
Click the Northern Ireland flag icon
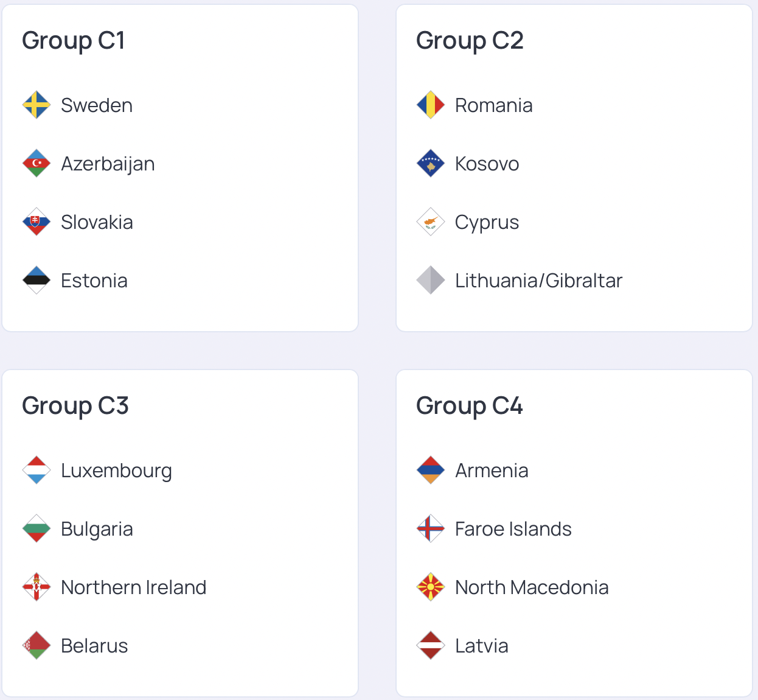point(37,587)
